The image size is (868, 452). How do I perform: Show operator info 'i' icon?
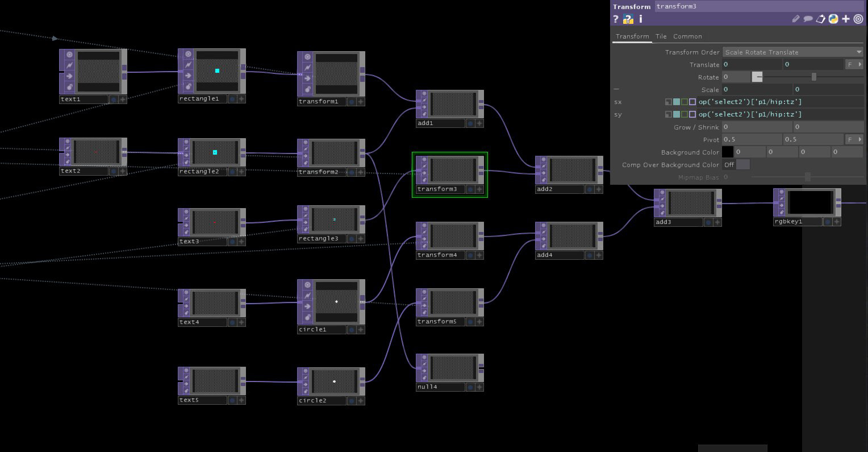(x=641, y=19)
